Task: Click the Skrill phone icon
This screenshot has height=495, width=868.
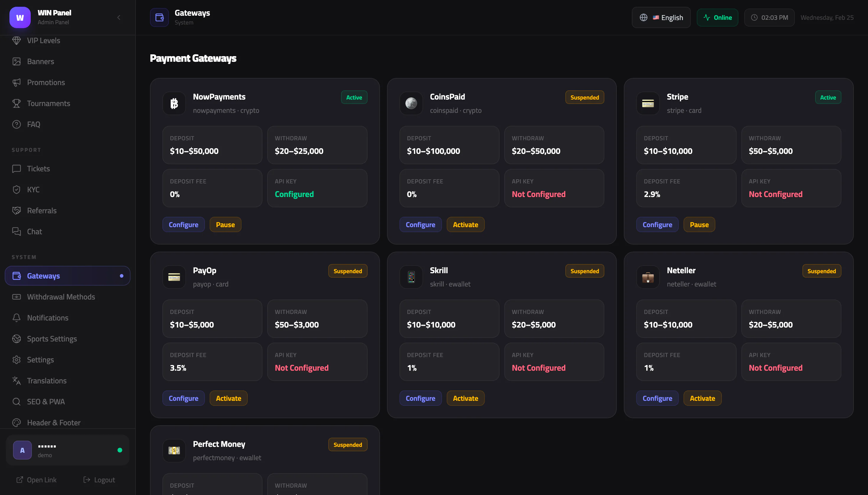Action: [x=411, y=277]
